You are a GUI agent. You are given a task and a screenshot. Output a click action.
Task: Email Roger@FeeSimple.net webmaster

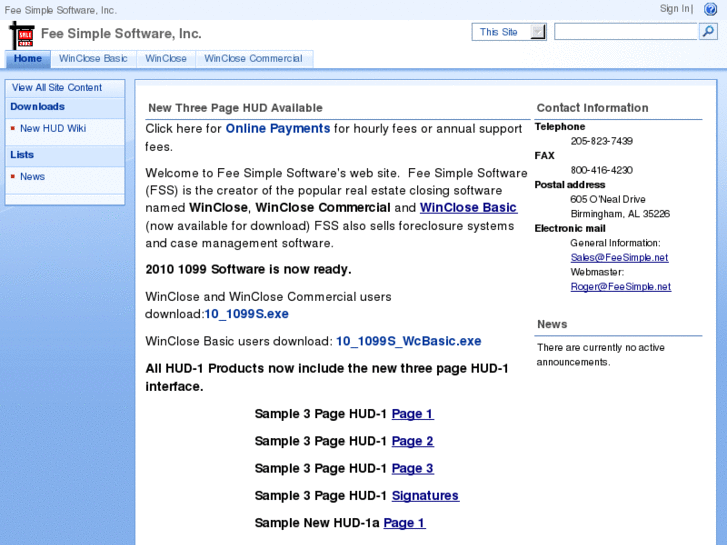point(621,287)
